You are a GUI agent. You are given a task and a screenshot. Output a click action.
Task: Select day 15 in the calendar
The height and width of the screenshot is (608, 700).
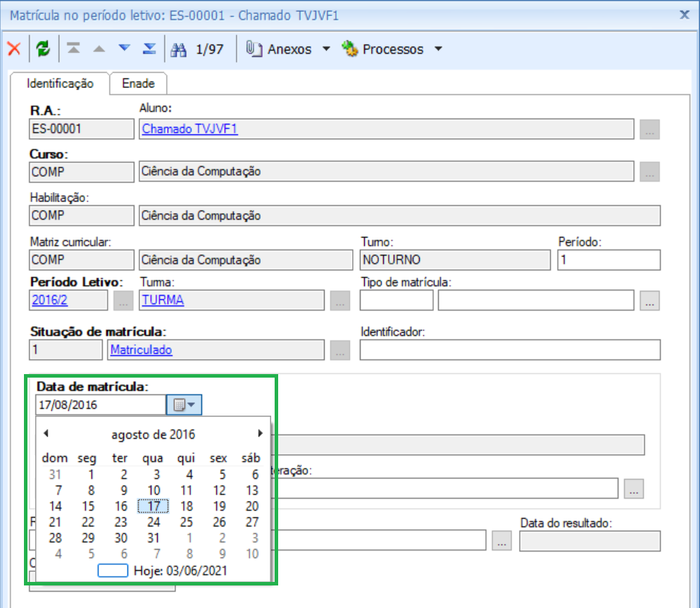[88, 506]
